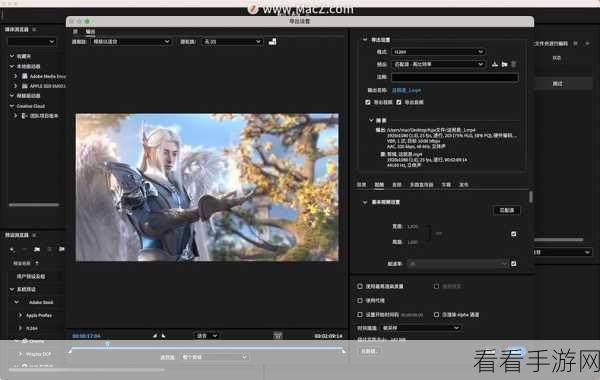The image size is (600, 380).
Task: Open the frame rate dropdown
Action: (x=457, y=264)
